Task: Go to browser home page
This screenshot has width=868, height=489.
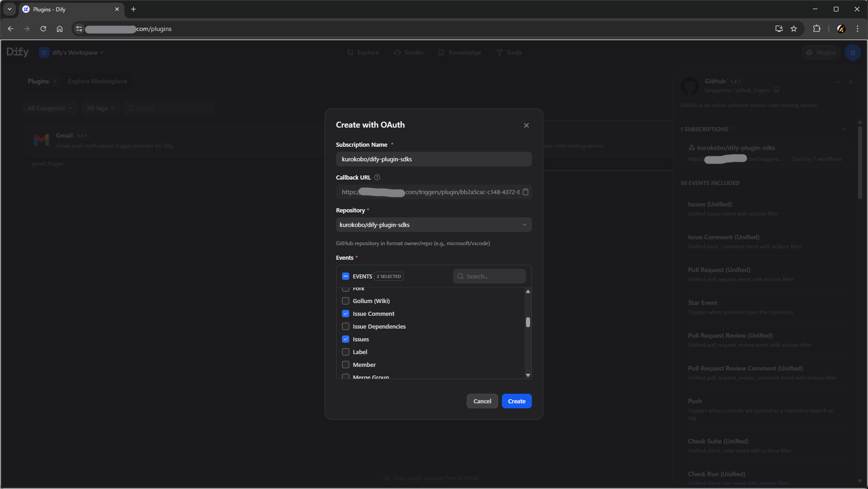Action: coord(60,29)
